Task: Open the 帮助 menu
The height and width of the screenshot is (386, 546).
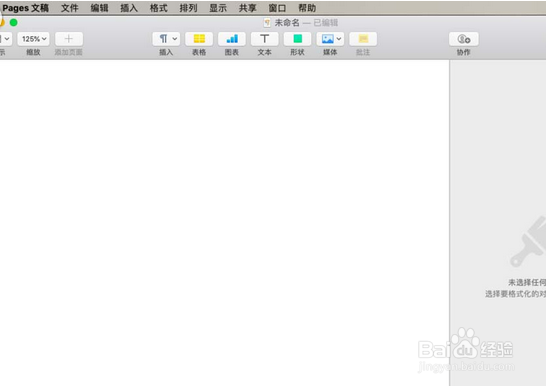Action: click(x=307, y=8)
